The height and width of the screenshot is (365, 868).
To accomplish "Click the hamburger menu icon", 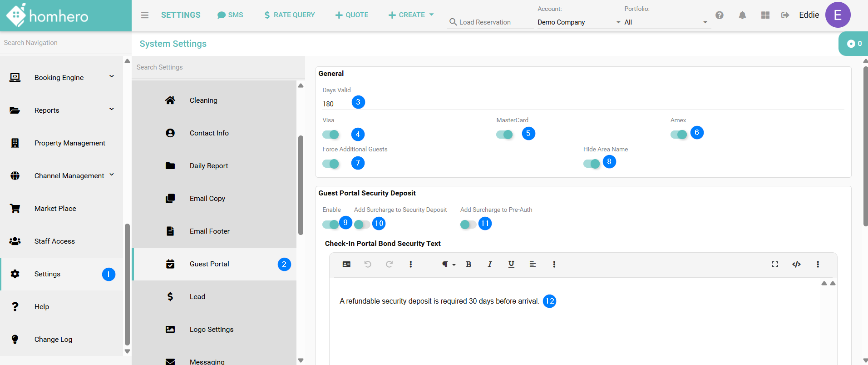I will pos(144,15).
